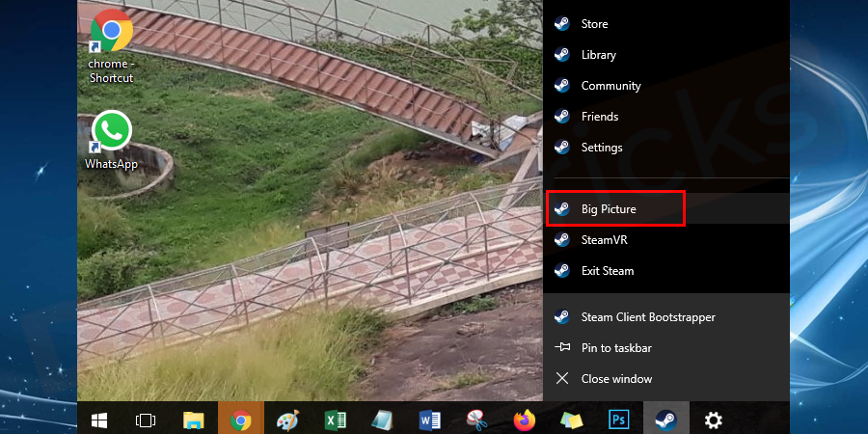Choose Exit Steam
Screen dimensions: 868x434
[665, 271]
